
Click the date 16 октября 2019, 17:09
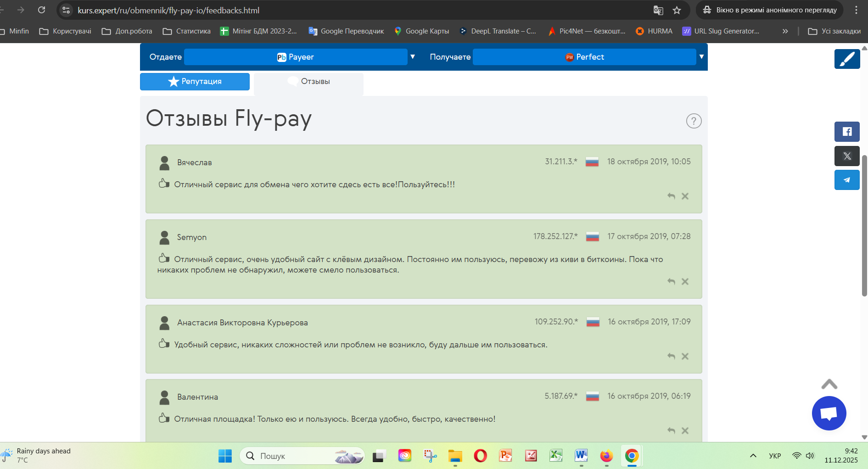tap(649, 322)
